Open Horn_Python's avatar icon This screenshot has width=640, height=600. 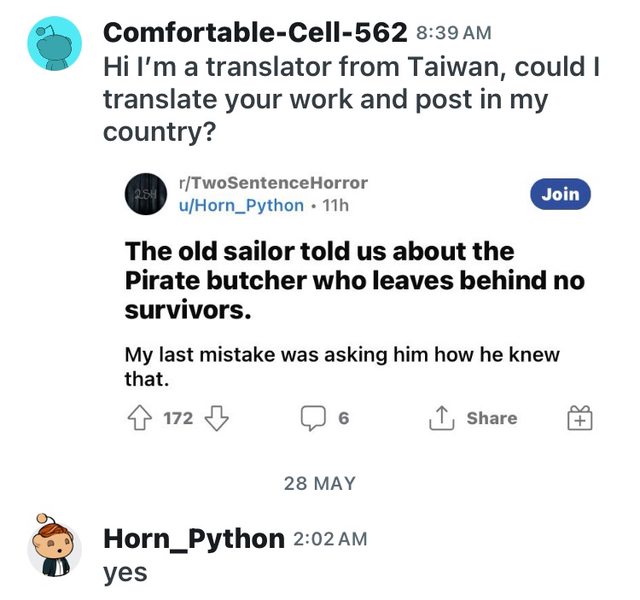[53, 544]
